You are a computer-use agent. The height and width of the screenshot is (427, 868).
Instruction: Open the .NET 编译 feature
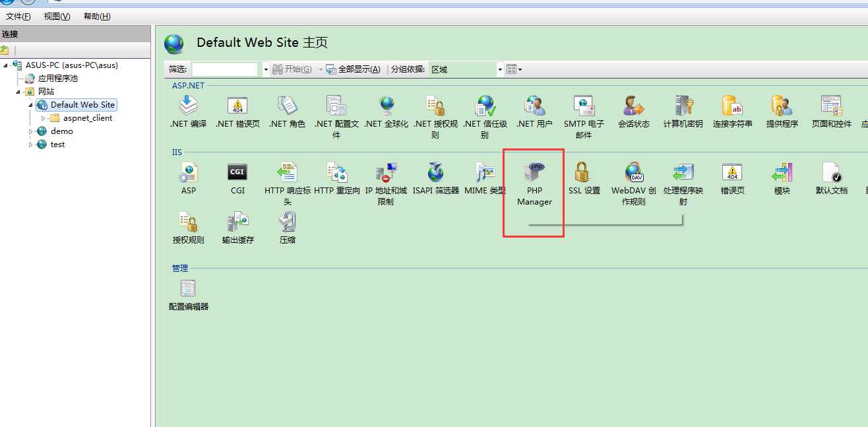[189, 112]
